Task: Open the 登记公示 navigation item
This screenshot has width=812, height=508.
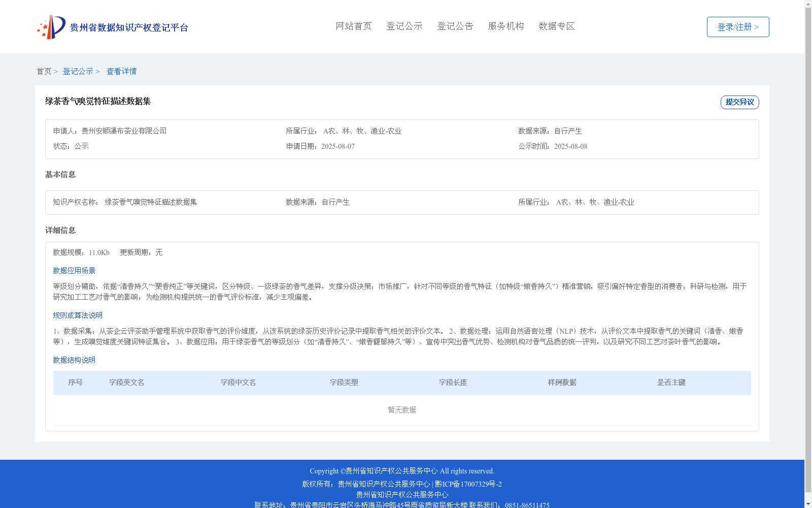Action: coord(404,26)
